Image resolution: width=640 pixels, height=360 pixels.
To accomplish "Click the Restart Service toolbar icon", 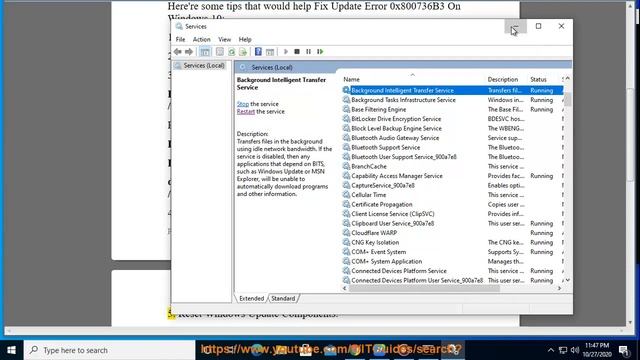I will [320, 52].
